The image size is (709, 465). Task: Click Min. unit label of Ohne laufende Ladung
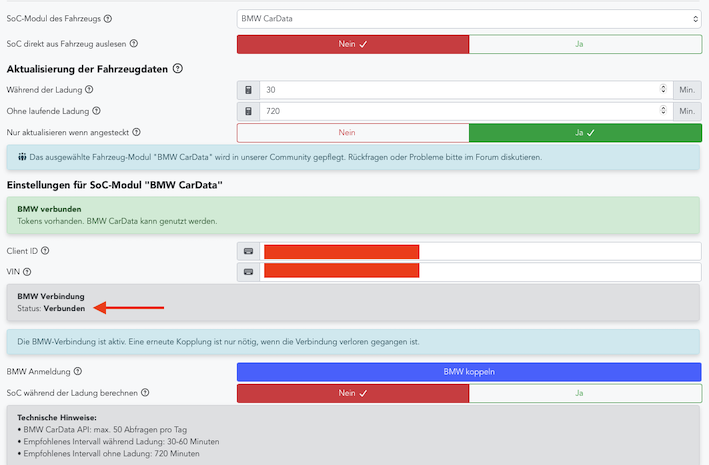687,111
